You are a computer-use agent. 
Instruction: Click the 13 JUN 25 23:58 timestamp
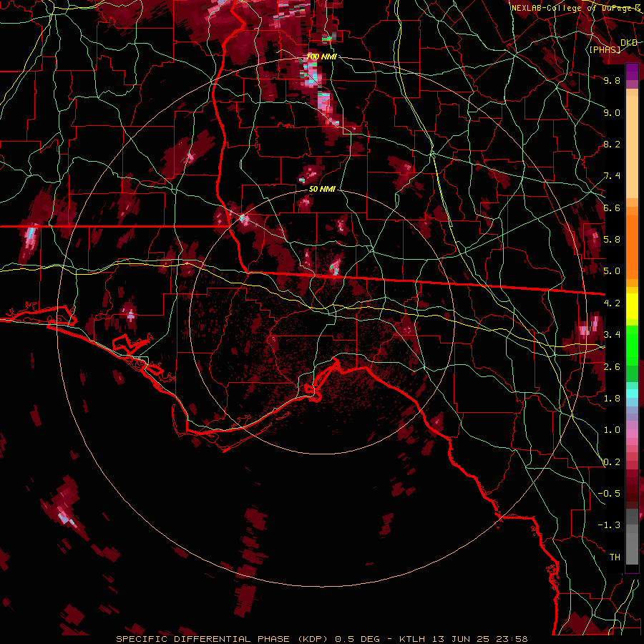[x=480, y=639]
